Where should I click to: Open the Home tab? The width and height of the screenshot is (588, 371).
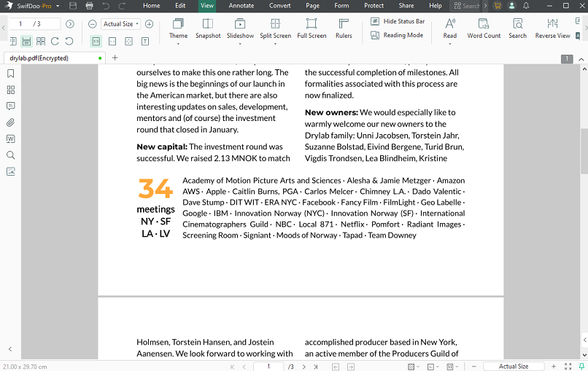pyautogui.click(x=152, y=6)
